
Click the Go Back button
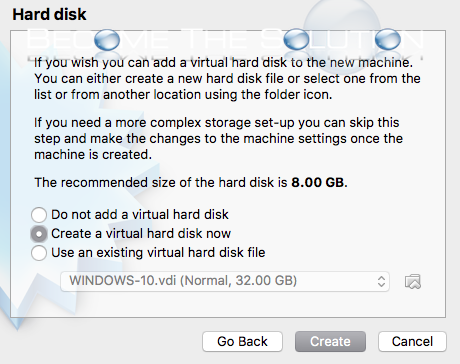242,341
